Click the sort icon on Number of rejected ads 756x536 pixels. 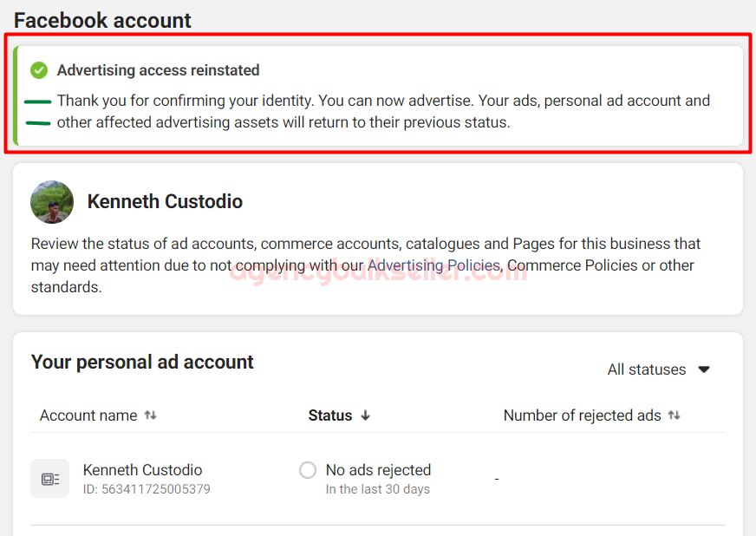pyautogui.click(x=675, y=415)
